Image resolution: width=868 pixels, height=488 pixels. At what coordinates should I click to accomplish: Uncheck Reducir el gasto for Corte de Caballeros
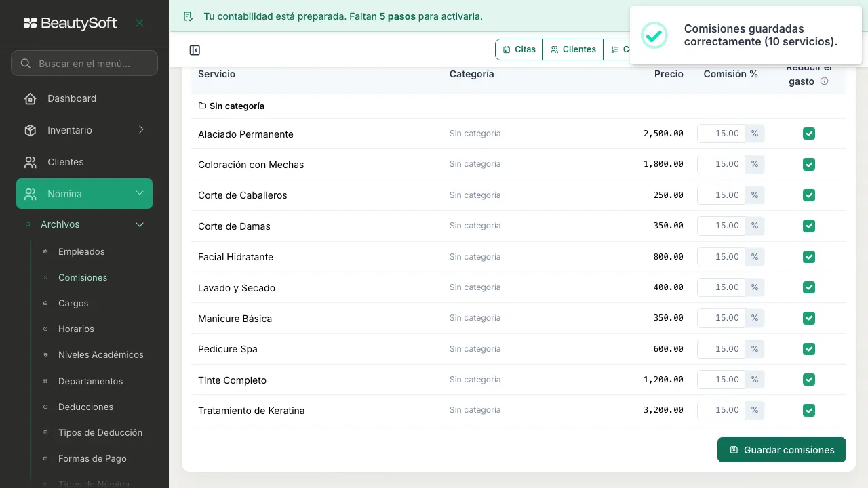point(808,195)
